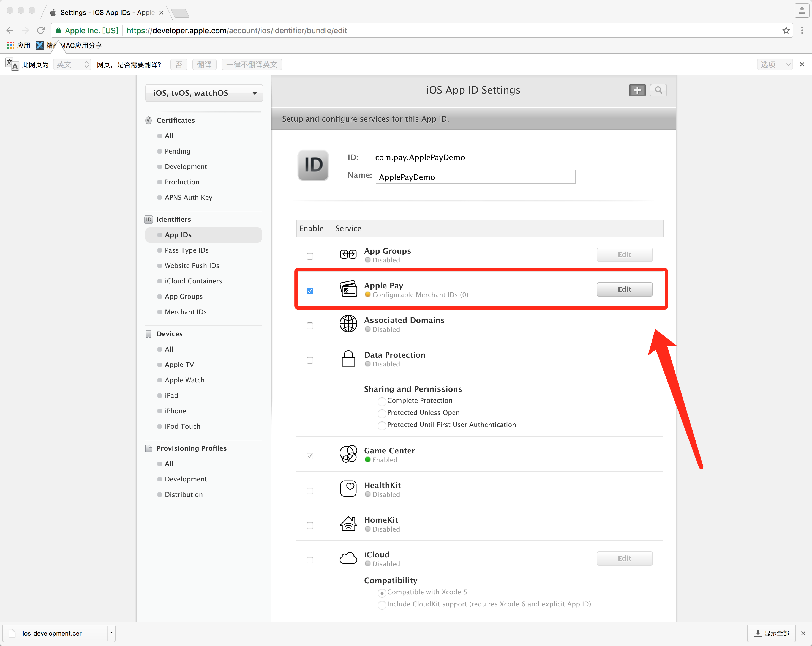
Task: Click the bookmark star icon in address bar
Action: point(786,31)
